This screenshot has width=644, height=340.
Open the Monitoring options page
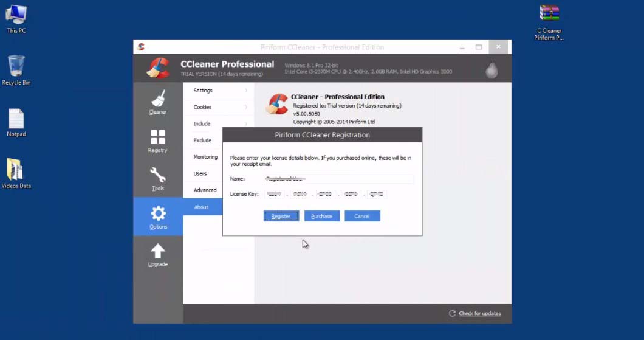click(x=203, y=157)
